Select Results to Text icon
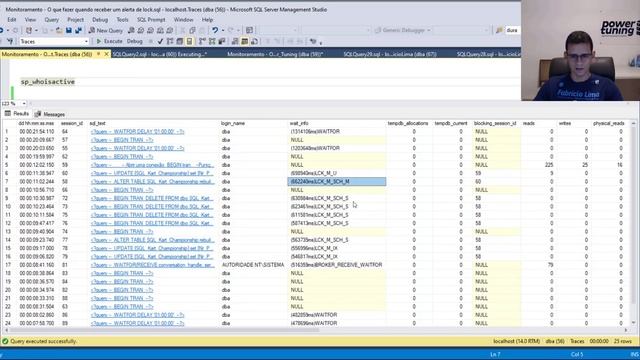This screenshot has width=640, height=360. (x=235, y=41)
